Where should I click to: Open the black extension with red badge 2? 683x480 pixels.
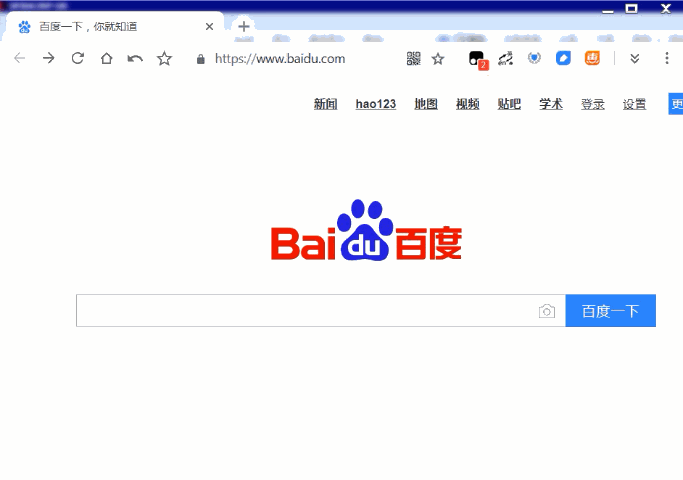pyautogui.click(x=477, y=59)
